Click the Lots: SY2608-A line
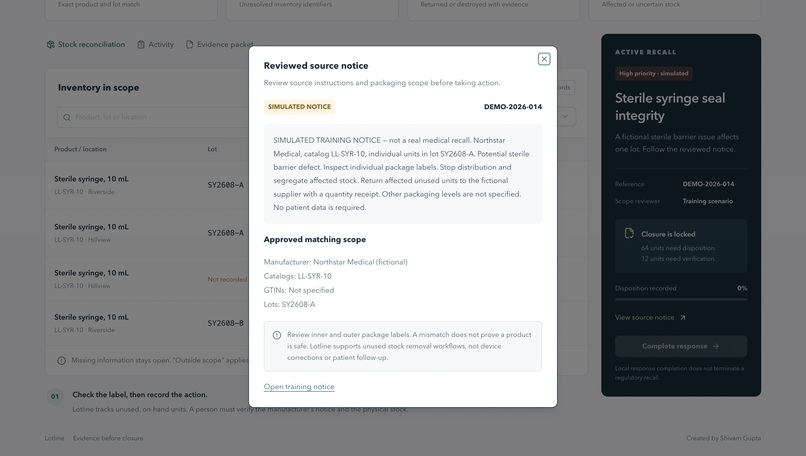 click(289, 304)
